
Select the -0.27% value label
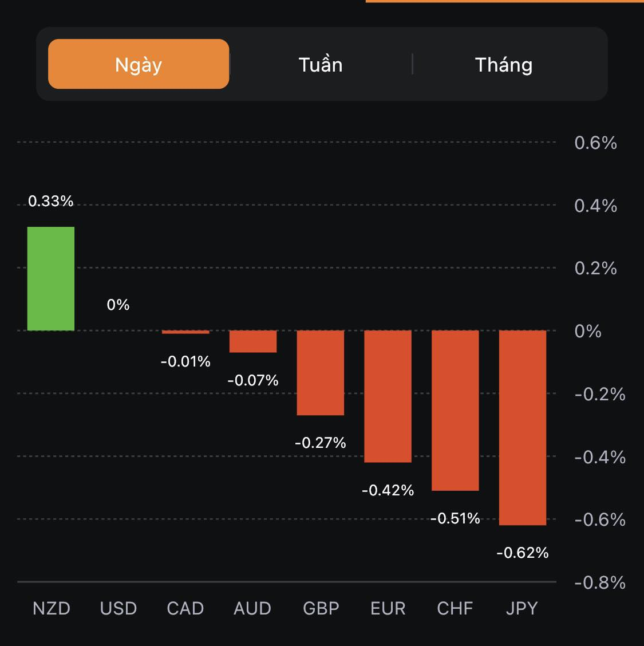coord(321,443)
